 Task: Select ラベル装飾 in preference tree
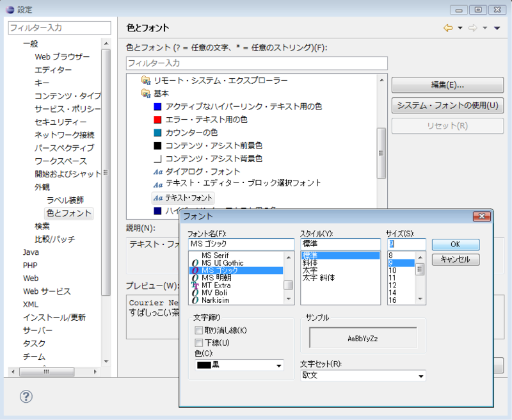coord(65,200)
